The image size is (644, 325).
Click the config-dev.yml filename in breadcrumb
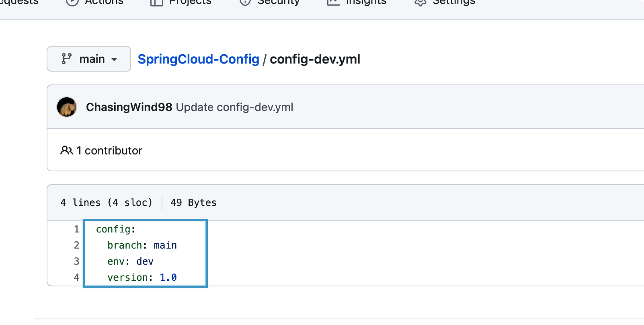pyautogui.click(x=315, y=59)
